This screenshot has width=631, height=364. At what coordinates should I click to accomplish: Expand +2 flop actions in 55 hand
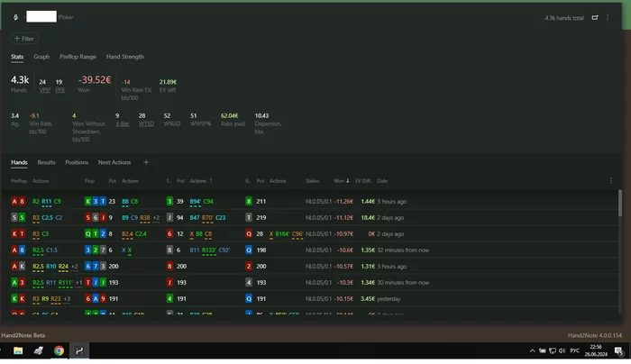(x=156, y=218)
